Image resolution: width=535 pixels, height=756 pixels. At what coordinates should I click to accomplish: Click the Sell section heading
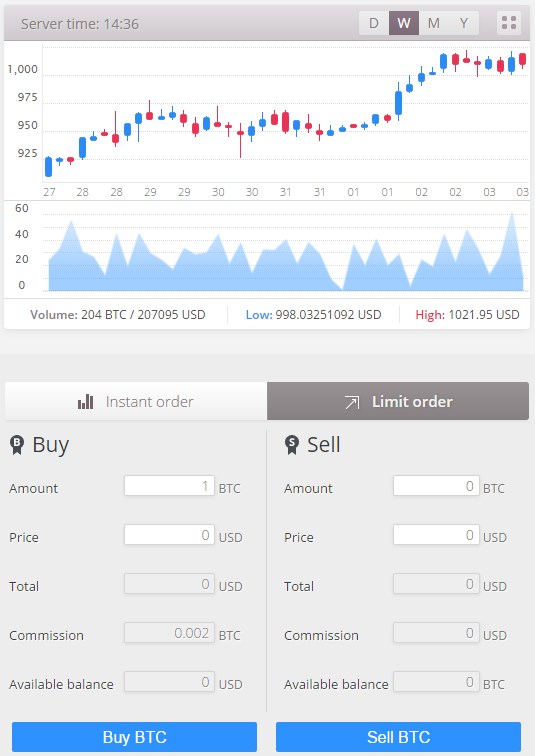click(x=324, y=444)
